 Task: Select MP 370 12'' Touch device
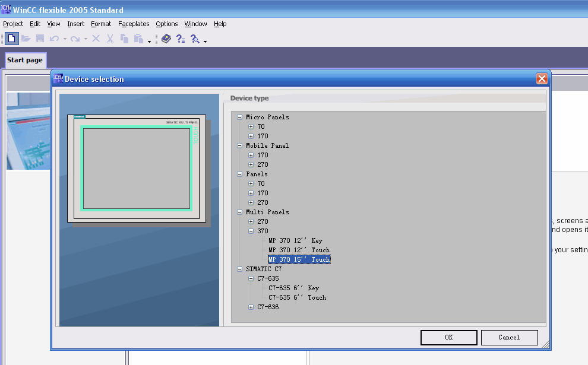point(299,250)
